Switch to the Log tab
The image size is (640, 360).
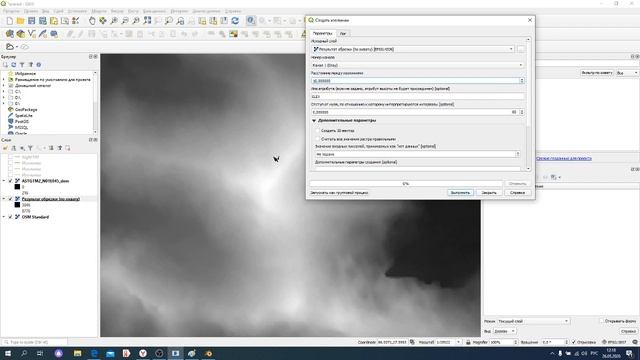343,33
